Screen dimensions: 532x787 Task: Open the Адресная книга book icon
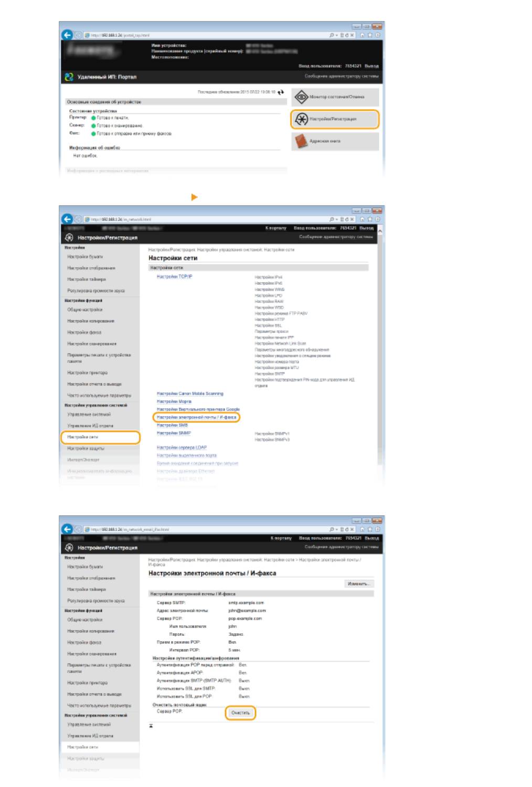pos(301,141)
